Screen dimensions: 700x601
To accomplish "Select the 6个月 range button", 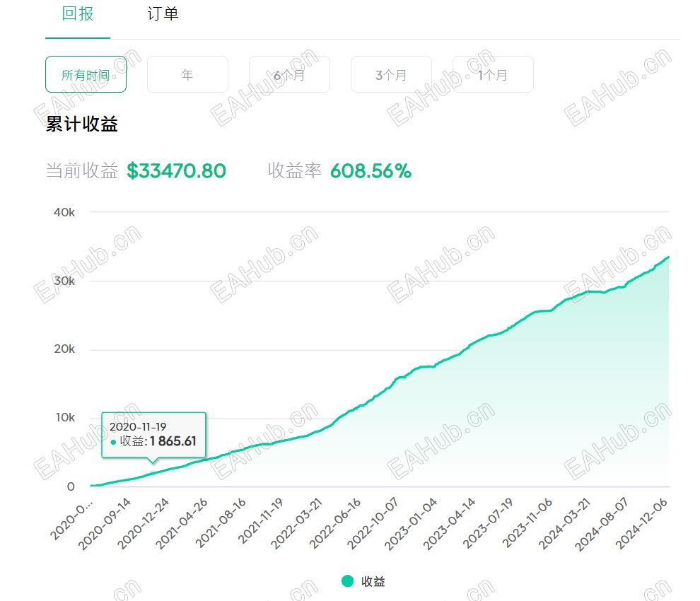I will [289, 74].
